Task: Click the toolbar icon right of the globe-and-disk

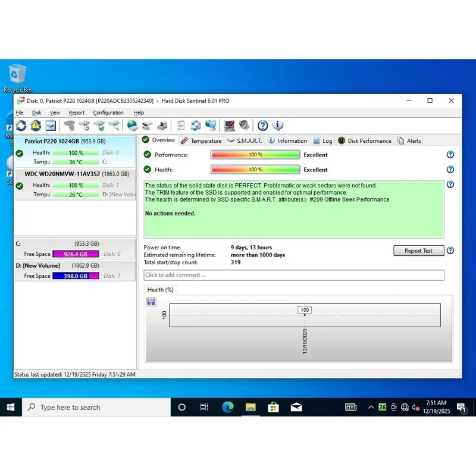Action: (147, 126)
